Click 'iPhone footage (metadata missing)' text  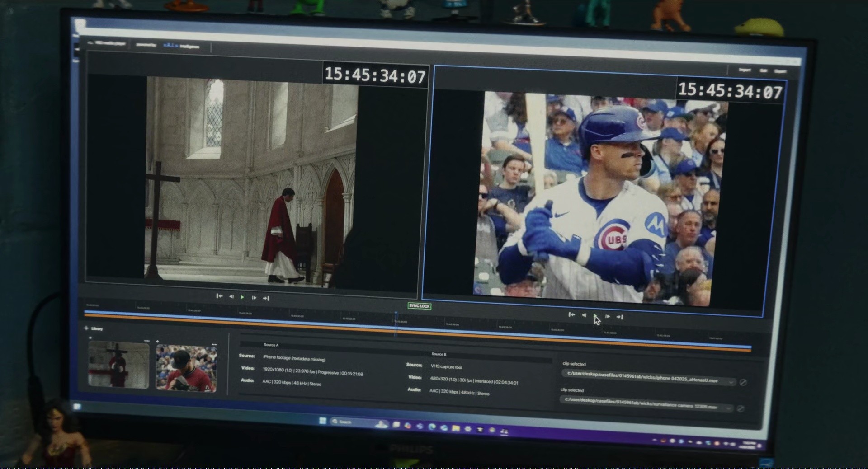tap(294, 359)
